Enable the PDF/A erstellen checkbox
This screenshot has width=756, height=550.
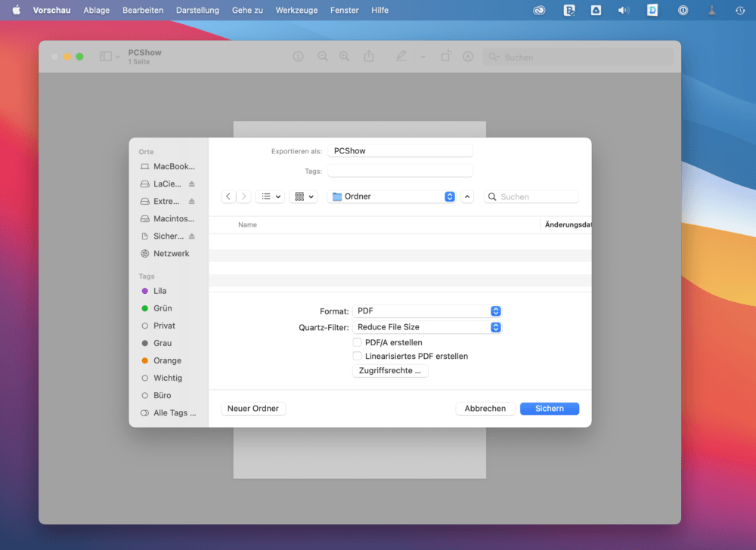click(357, 342)
